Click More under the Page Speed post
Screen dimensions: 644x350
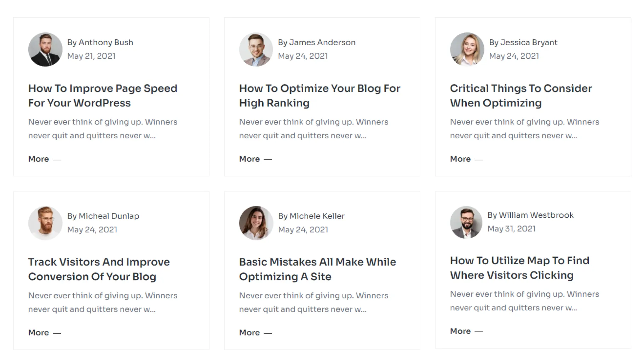click(x=45, y=159)
